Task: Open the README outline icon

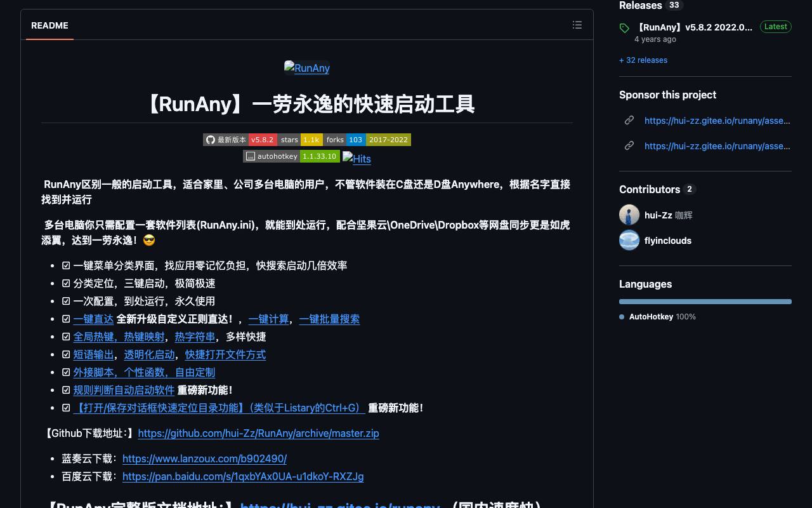Action: pyautogui.click(x=577, y=25)
